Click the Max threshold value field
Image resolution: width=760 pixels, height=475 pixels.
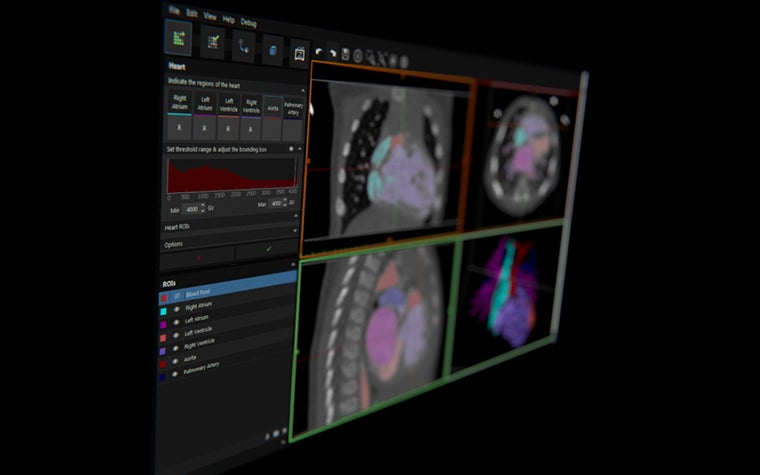coord(276,204)
